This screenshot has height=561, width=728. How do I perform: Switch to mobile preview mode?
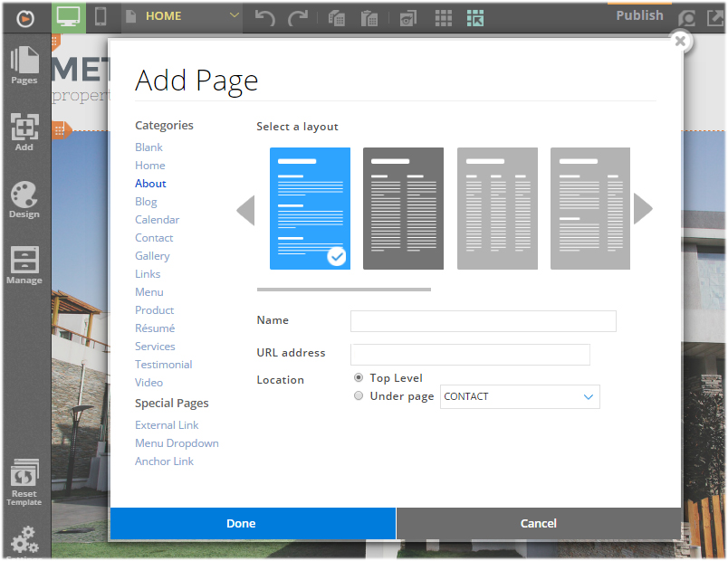coord(101,15)
